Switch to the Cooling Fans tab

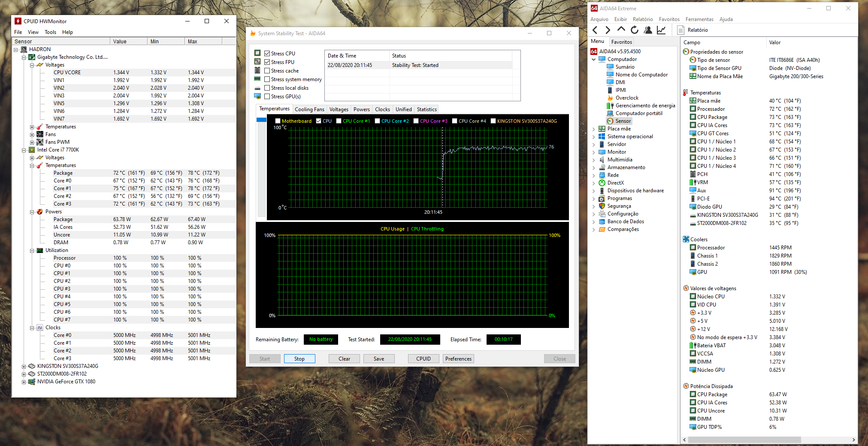(x=309, y=109)
